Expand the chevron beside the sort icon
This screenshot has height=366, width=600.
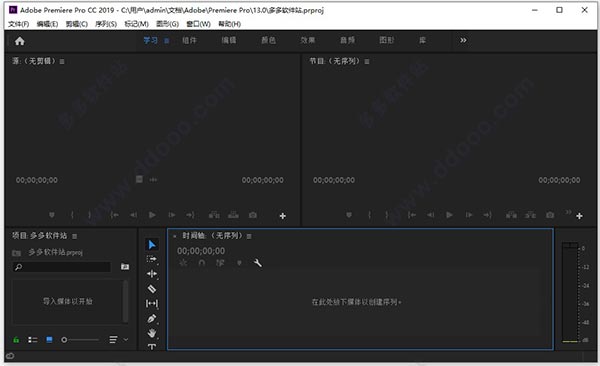click(x=126, y=340)
